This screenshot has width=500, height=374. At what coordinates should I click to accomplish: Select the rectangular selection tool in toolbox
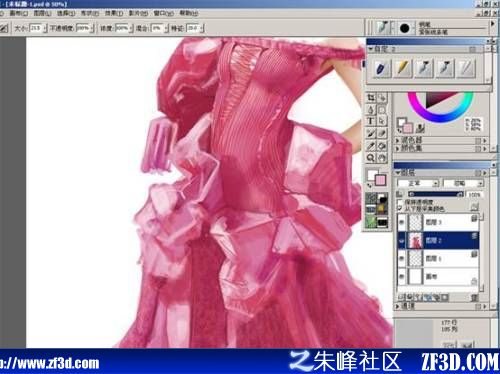(x=382, y=110)
